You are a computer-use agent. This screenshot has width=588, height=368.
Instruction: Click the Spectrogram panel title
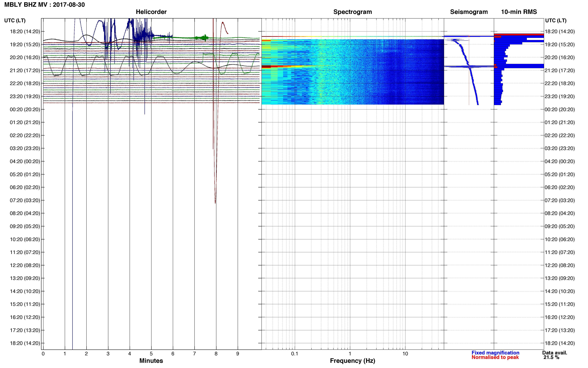coord(352,12)
